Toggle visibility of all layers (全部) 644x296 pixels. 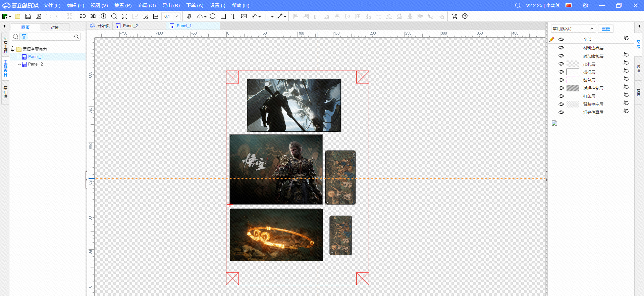click(x=561, y=39)
